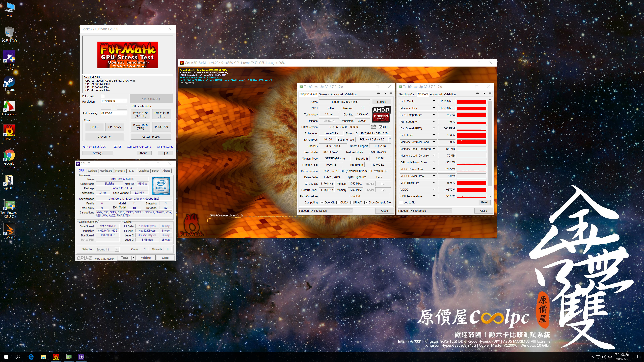Open the TechPowerUp GPU-Z desktop icon
Image resolution: width=644 pixels, height=362 pixels.
pos(9,209)
